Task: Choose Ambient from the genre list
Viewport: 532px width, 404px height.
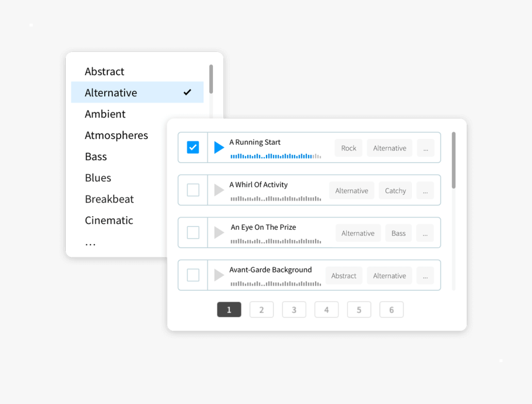Action: pos(105,114)
